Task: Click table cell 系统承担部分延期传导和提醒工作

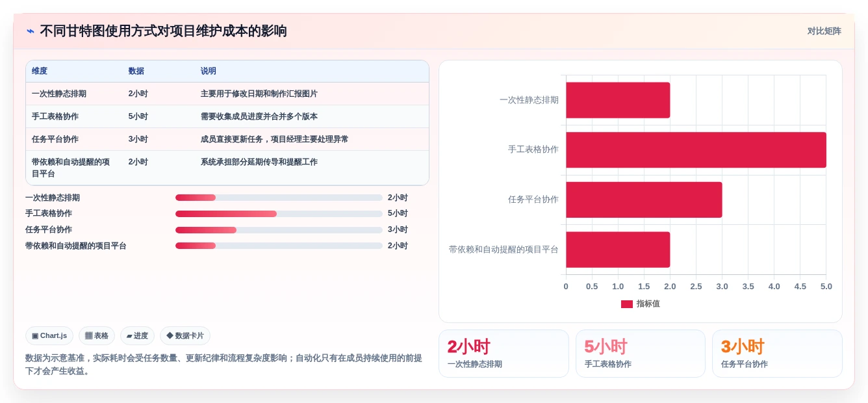Action: pyautogui.click(x=259, y=162)
